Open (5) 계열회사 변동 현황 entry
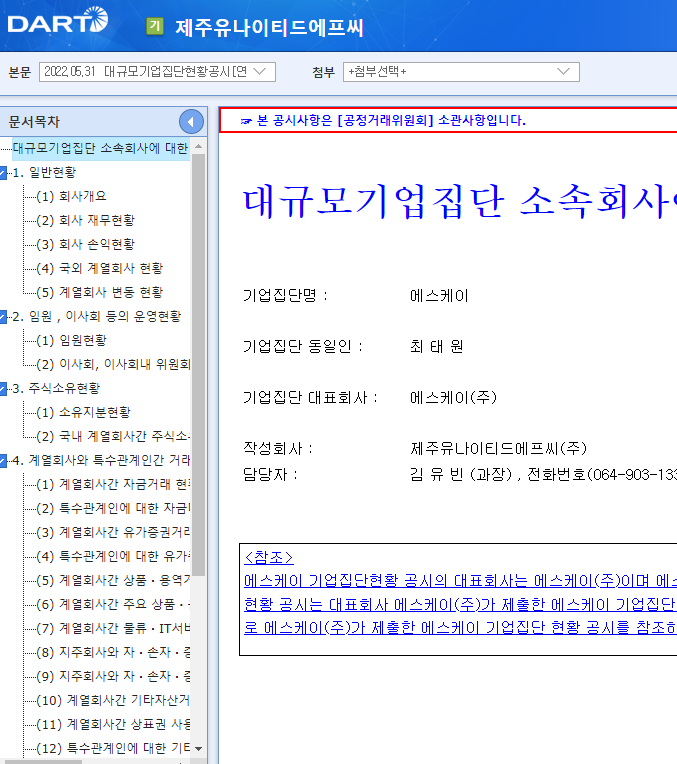 (x=99, y=292)
